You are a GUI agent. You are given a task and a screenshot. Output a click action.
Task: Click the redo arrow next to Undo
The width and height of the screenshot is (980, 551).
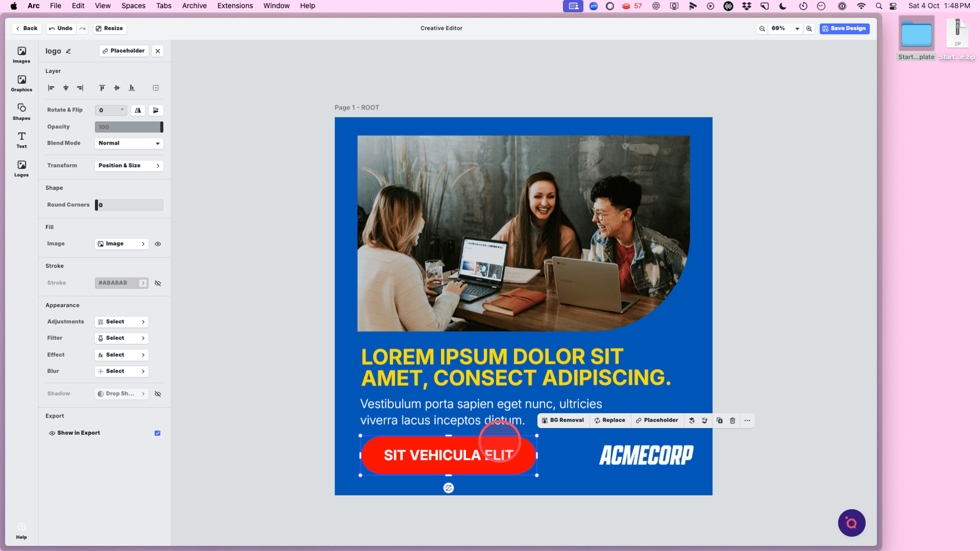(83, 29)
